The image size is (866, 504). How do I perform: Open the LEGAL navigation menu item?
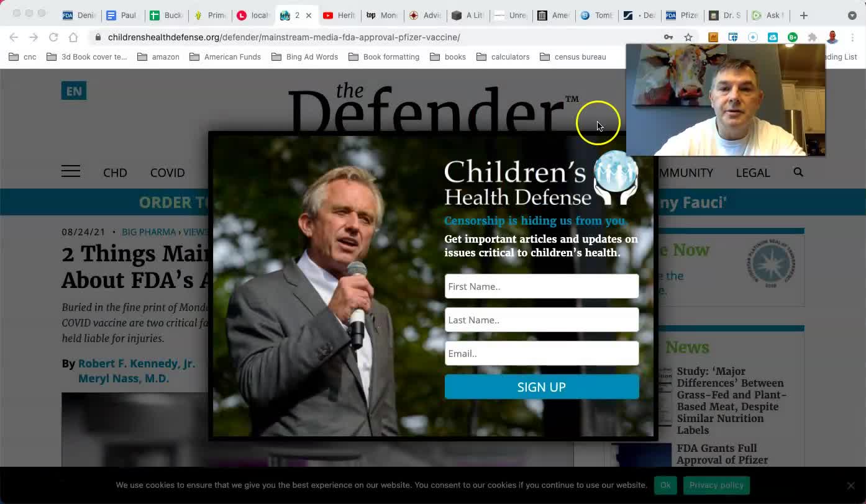(x=753, y=173)
